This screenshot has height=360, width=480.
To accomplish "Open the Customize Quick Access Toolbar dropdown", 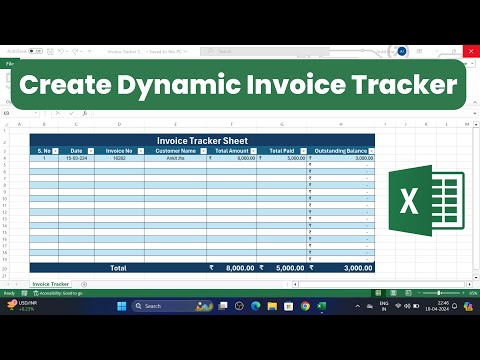I will [x=89, y=51].
